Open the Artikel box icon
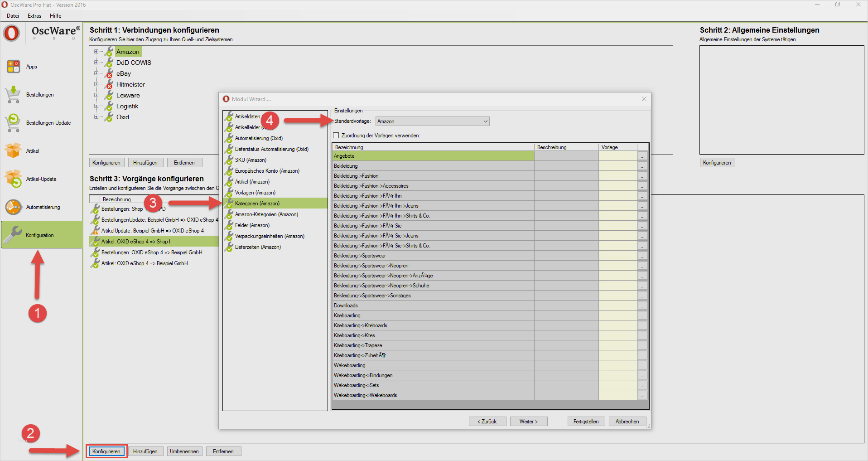This screenshot has width=868, height=461. (x=13, y=150)
